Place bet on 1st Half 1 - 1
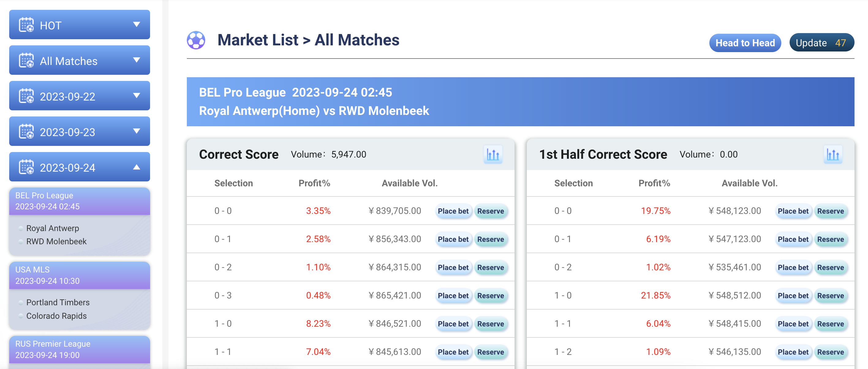The width and height of the screenshot is (868, 369). point(793,324)
